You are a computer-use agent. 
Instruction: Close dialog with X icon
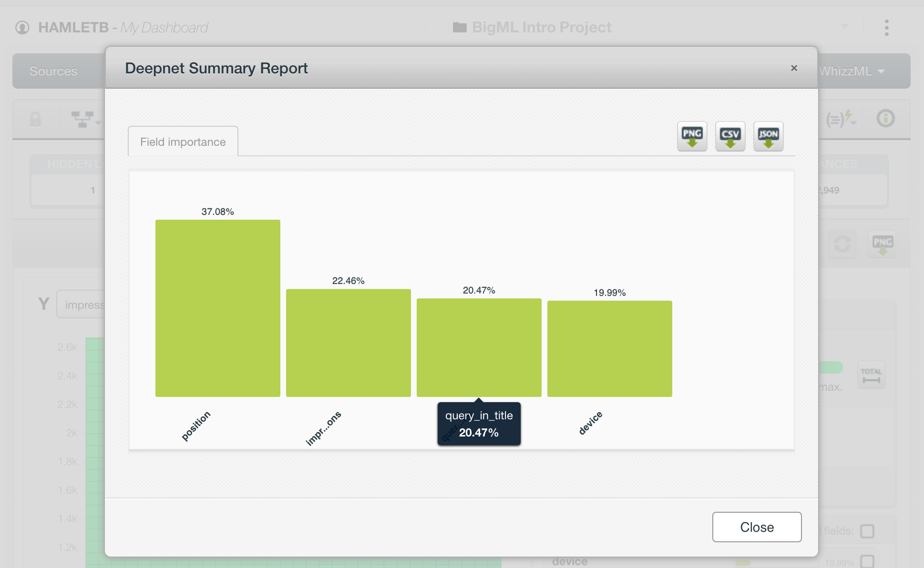tap(794, 68)
